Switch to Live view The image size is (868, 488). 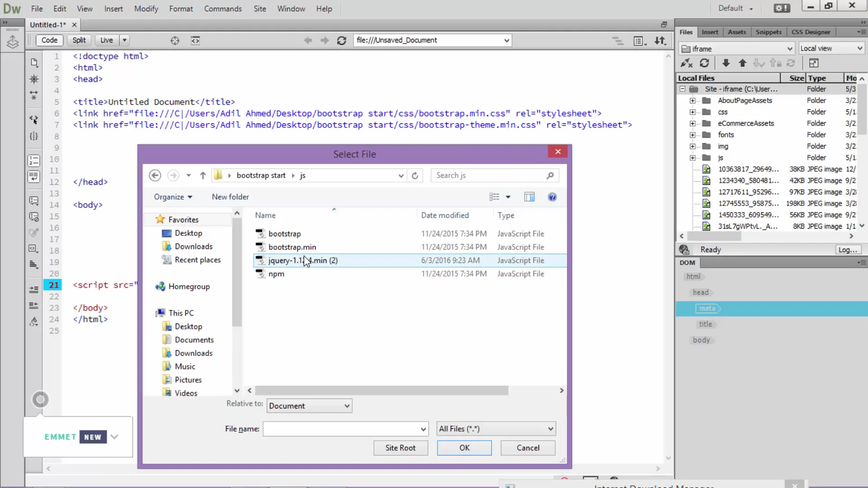[107, 40]
